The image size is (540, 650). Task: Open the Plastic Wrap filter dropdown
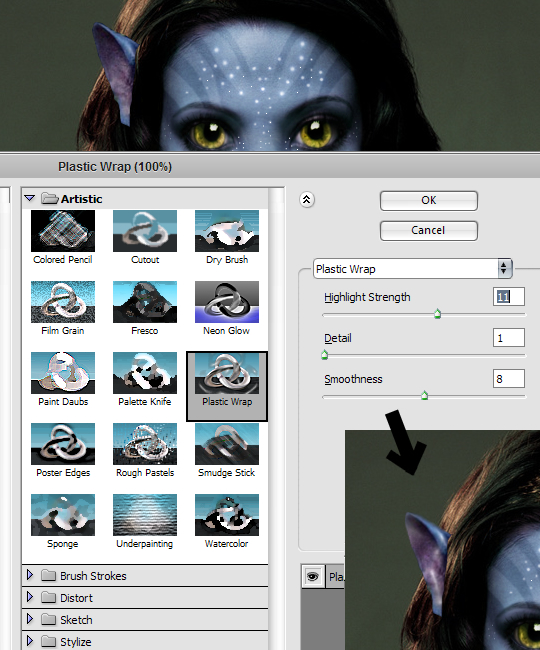tap(413, 269)
